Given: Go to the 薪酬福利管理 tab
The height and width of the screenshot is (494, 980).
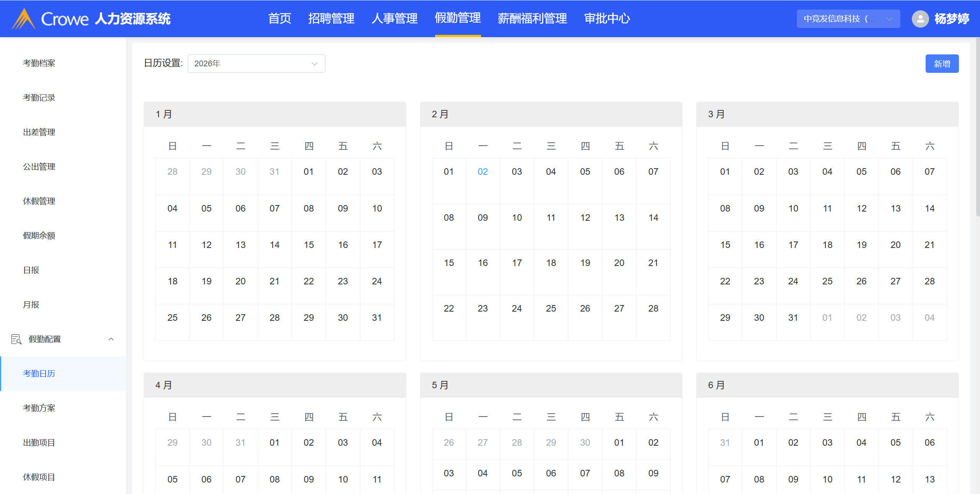Looking at the screenshot, I should point(532,18).
